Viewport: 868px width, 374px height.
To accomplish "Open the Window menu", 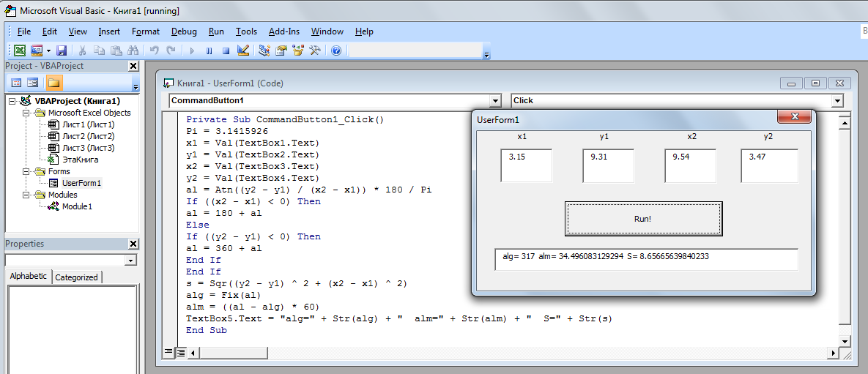I will 327,31.
